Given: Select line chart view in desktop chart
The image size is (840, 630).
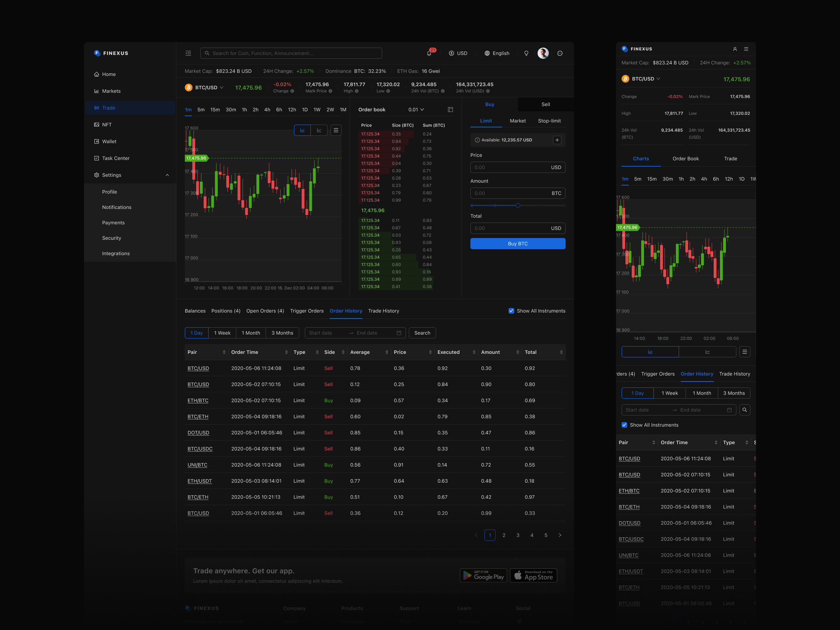Looking at the screenshot, I should (319, 130).
